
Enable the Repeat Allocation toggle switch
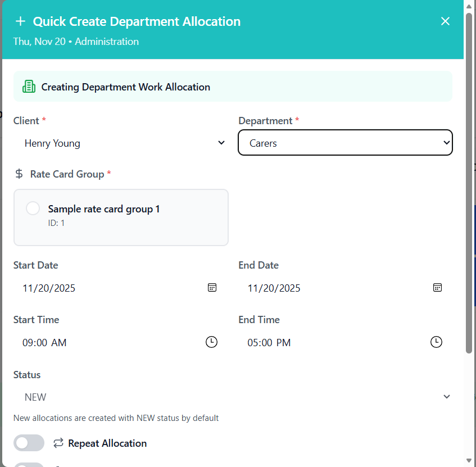(x=29, y=443)
